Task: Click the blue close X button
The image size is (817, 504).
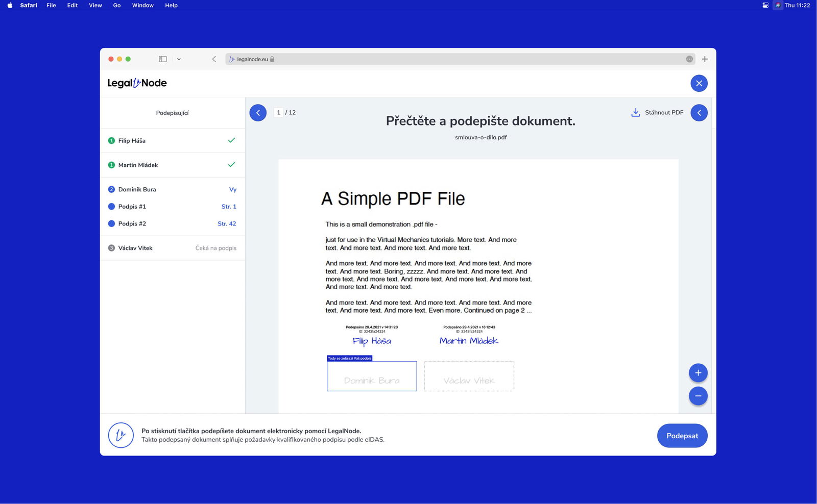Action: tap(699, 83)
